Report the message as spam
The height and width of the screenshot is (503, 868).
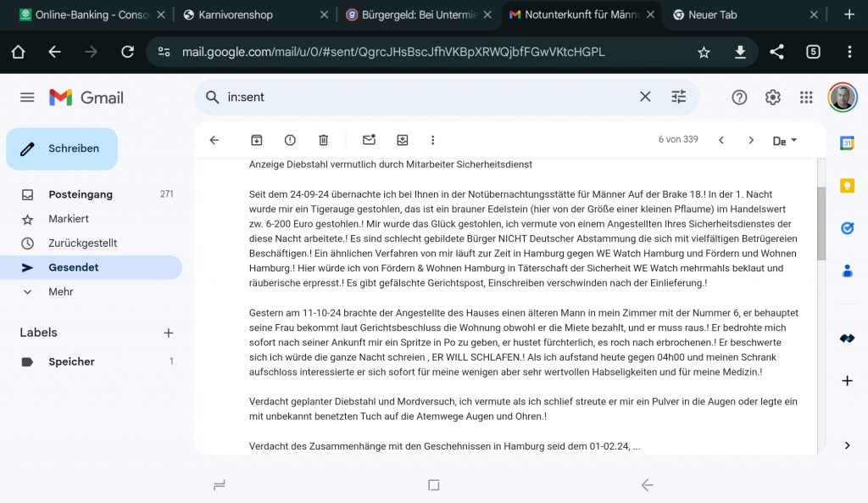pos(290,140)
